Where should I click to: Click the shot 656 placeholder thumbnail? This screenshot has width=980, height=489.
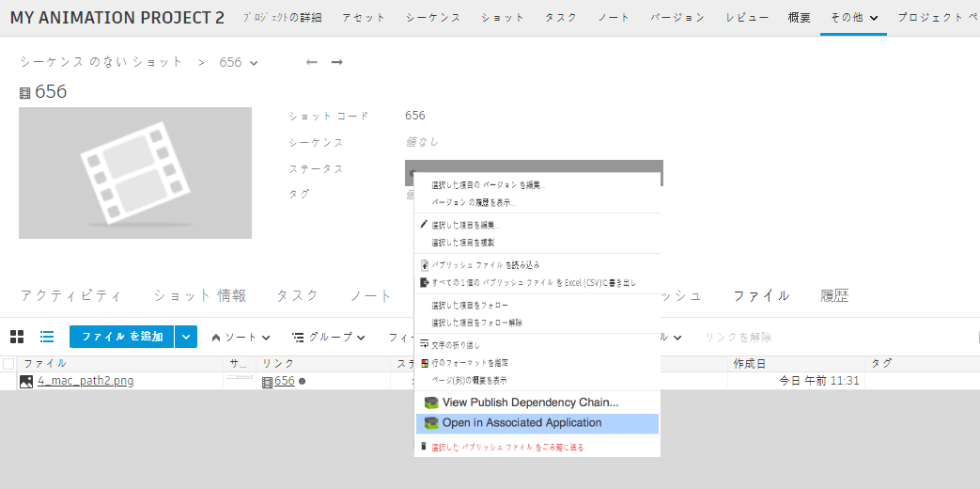135,173
